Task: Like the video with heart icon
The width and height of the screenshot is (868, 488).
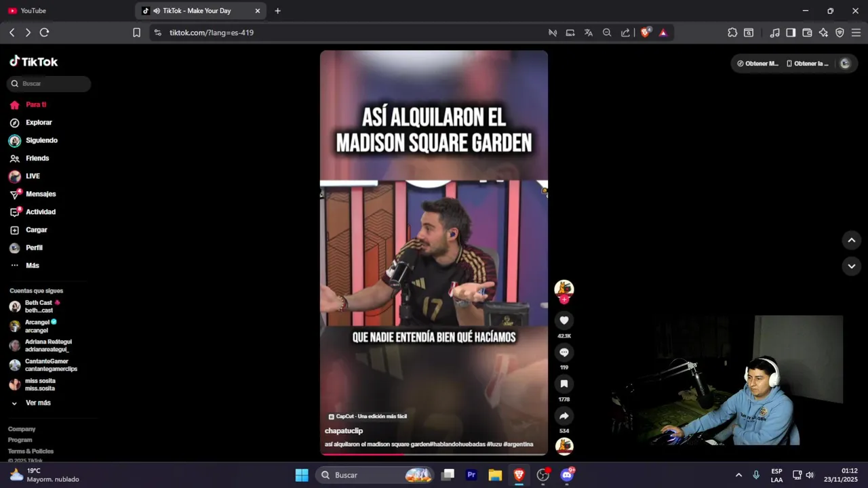Action: click(564, 320)
